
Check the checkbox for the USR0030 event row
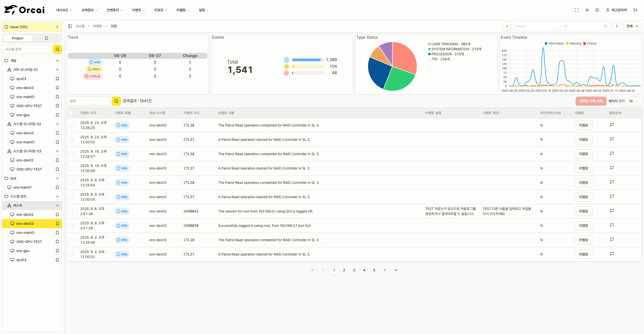coord(71,226)
